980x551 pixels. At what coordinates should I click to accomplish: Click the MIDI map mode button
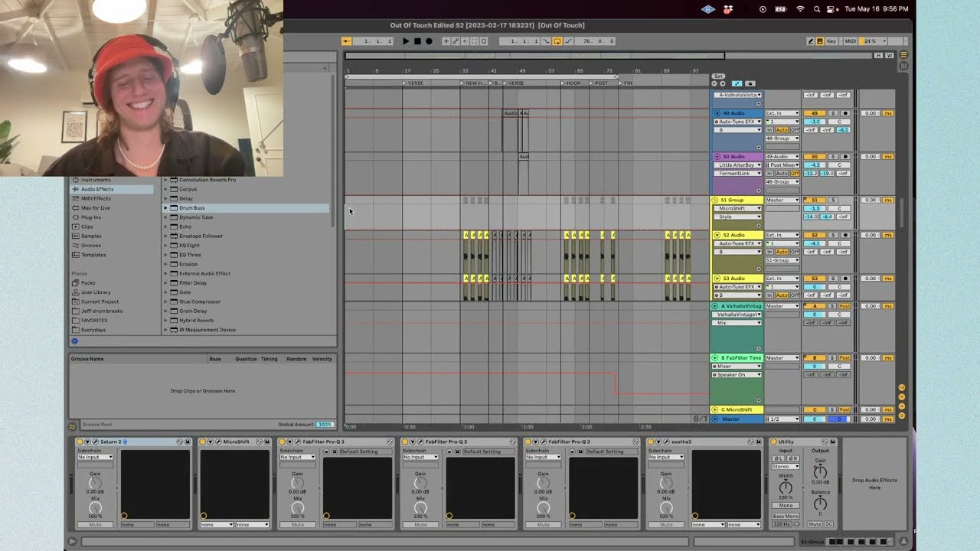850,41
